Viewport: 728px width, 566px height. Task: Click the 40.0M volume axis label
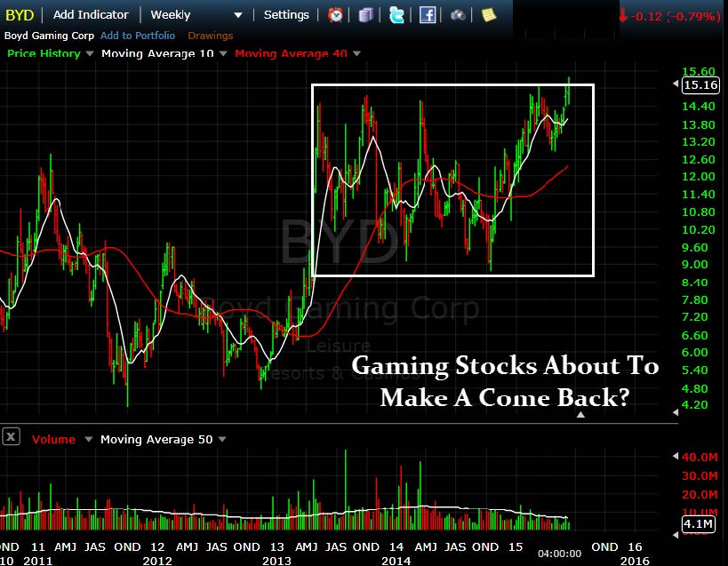700,457
